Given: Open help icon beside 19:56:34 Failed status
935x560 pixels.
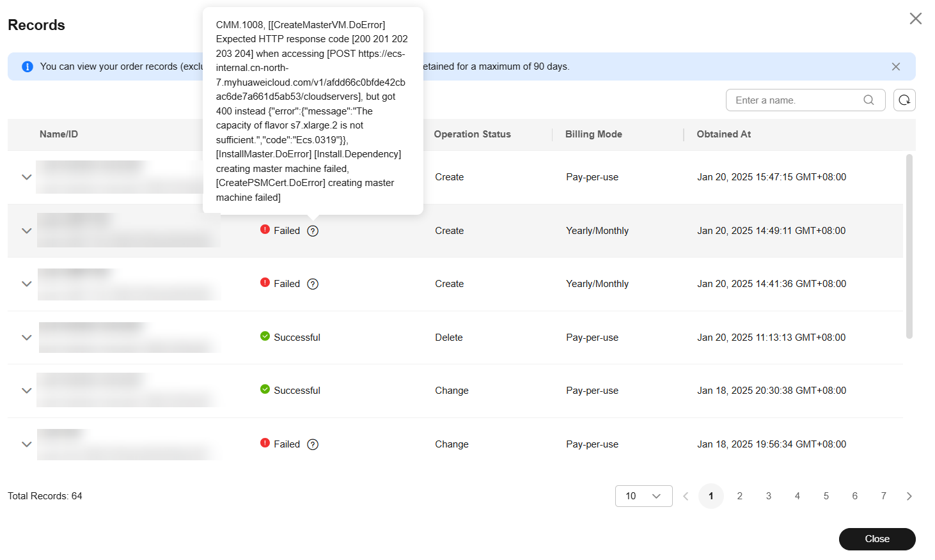Looking at the screenshot, I should click(x=313, y=444).
